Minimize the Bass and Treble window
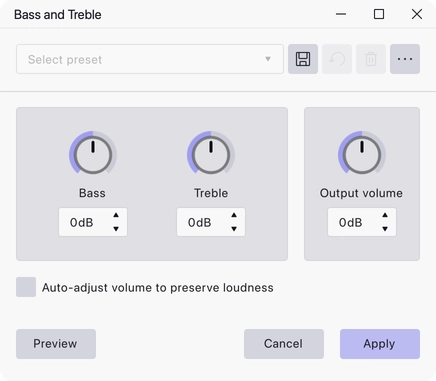 tap(341, 14)
